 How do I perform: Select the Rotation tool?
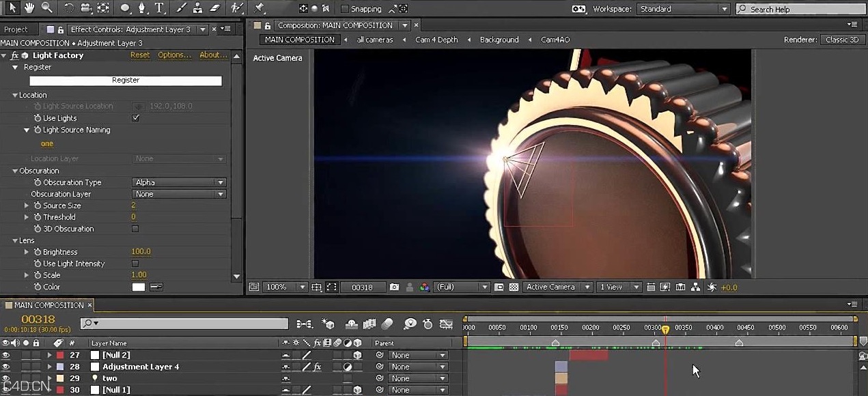[69, 8]
